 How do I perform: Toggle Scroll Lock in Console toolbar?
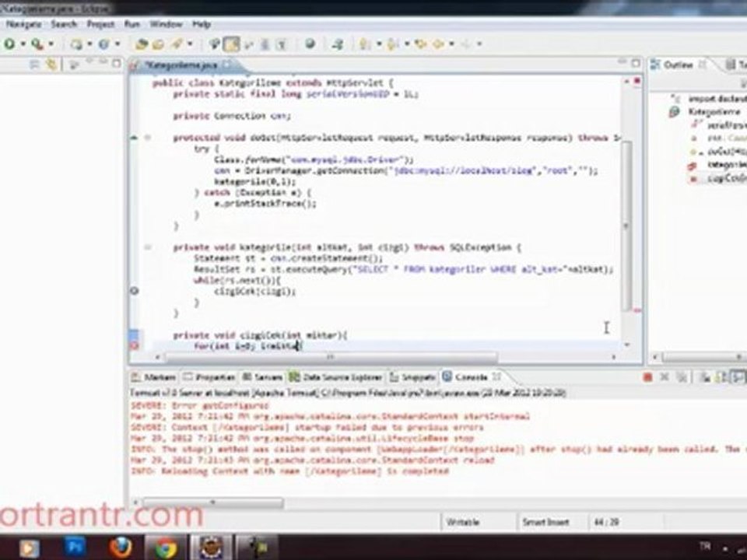click(x=722, y=378)
